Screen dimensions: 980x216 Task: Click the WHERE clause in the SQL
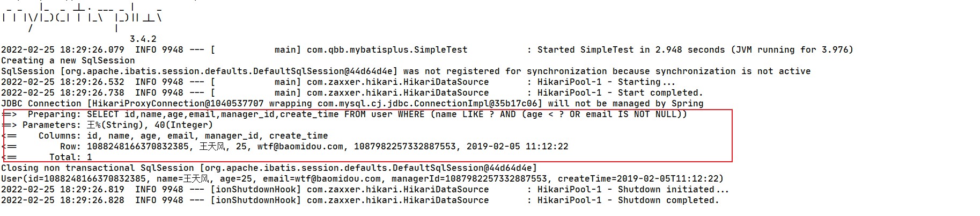411,114
